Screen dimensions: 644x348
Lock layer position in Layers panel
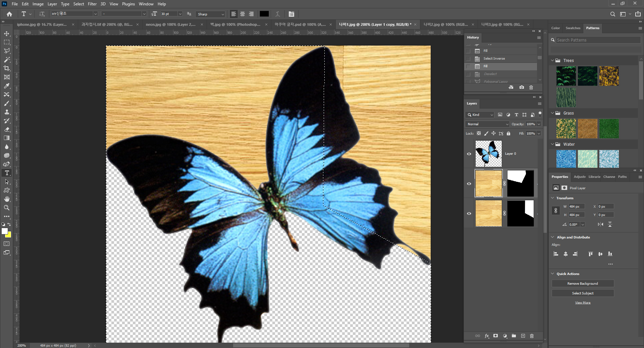click(x=493, y=133)
